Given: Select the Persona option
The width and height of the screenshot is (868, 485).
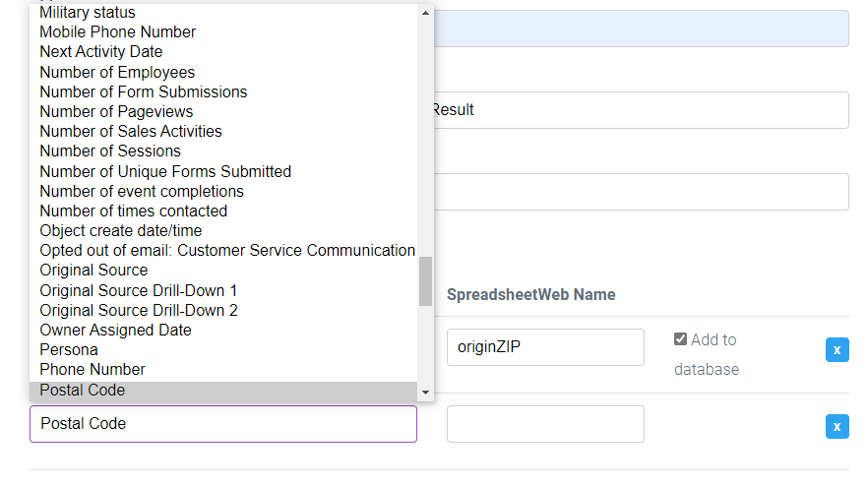Looking at the screenshot, I should [69, 350].
